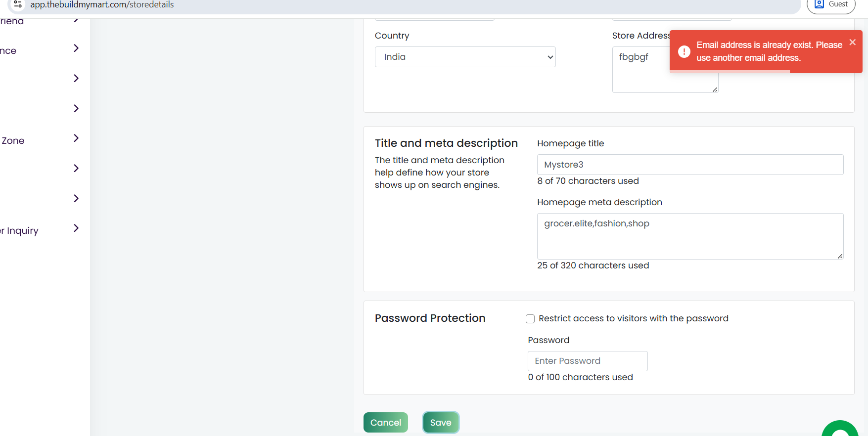
Task: Focus the Homepage title field
Action: (690, 165)
